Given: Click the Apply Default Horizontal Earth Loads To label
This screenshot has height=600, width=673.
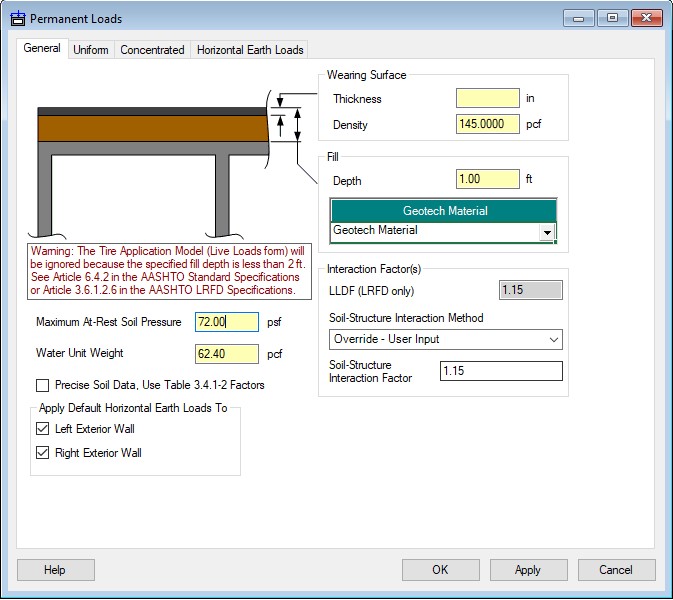Looking at the screenshot, I should [x=133, y=408].
